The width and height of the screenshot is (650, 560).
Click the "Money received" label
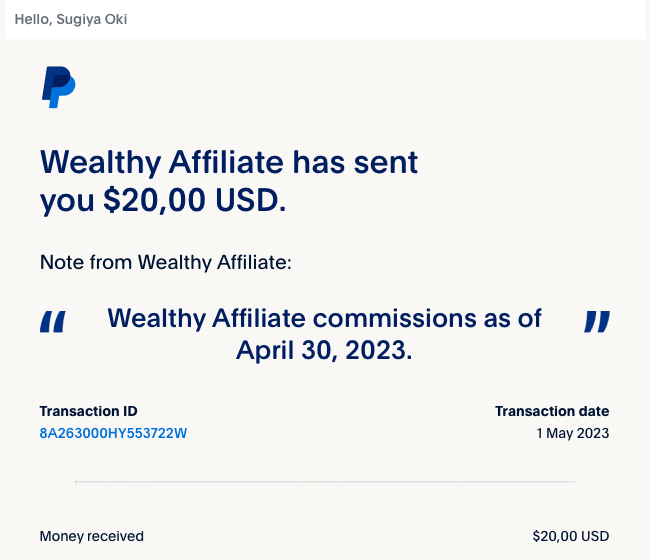click(x=92, y=536)
